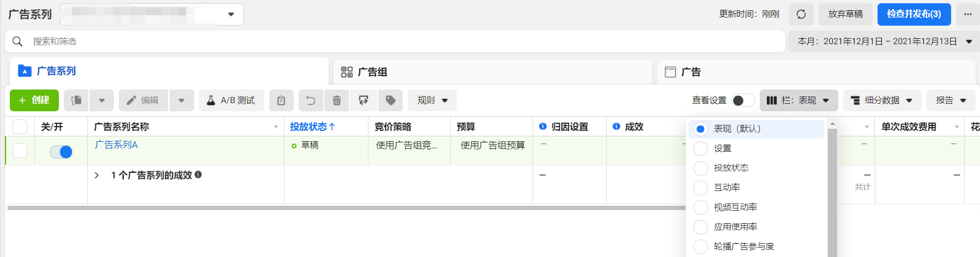Open the 报告 dropdown

click(x=951, y=100)
